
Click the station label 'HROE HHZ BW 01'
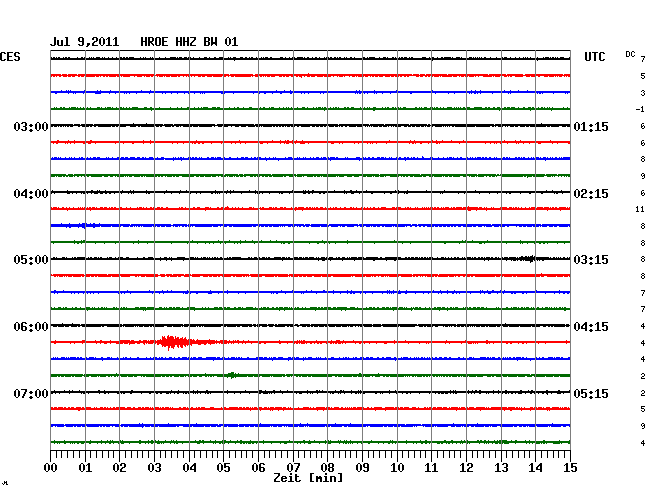189,42
